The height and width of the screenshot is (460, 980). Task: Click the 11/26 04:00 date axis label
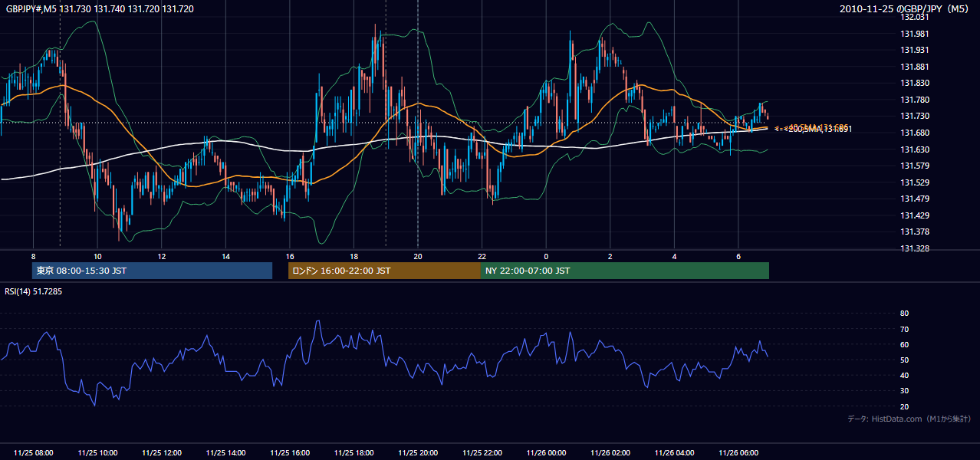tap(674, 452)
